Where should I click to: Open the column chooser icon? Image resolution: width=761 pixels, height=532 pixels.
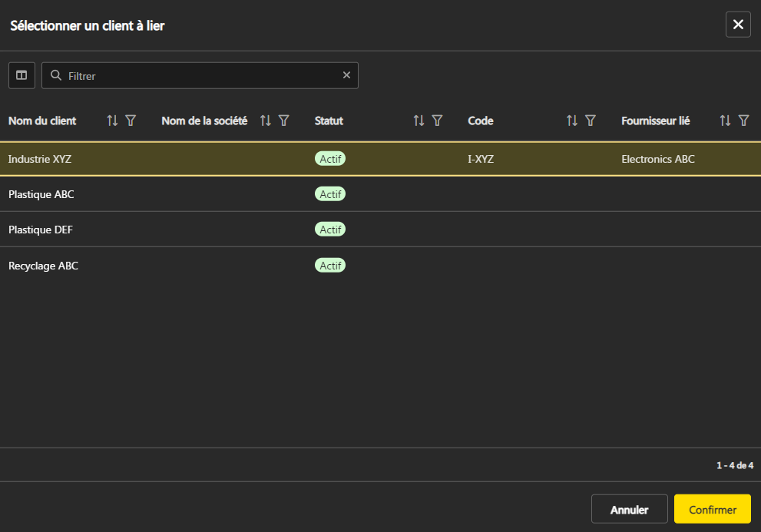(22, 75)
